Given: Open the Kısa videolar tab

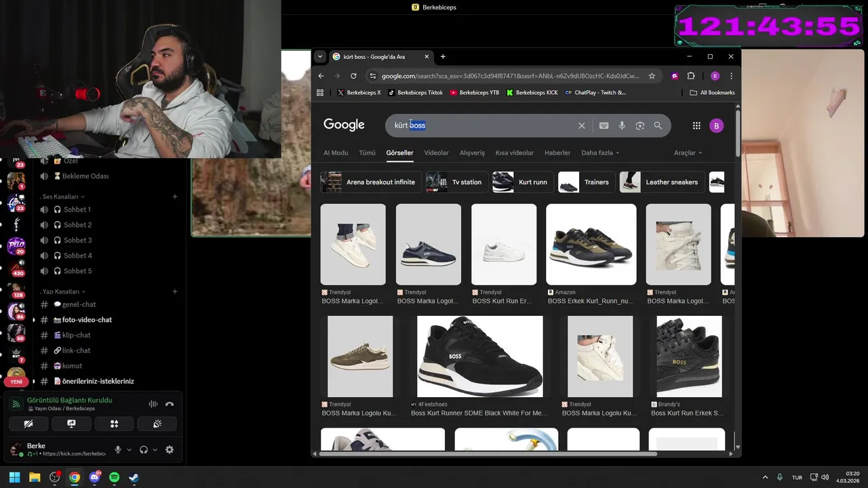Looking at the screenshot, I should [515, 152].
